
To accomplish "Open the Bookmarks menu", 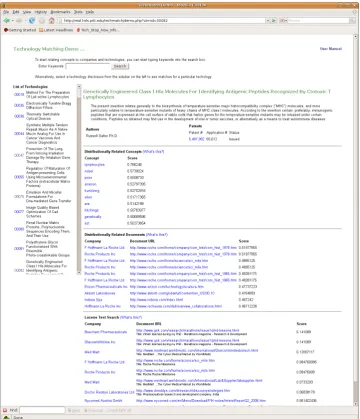I will (60, 12).
